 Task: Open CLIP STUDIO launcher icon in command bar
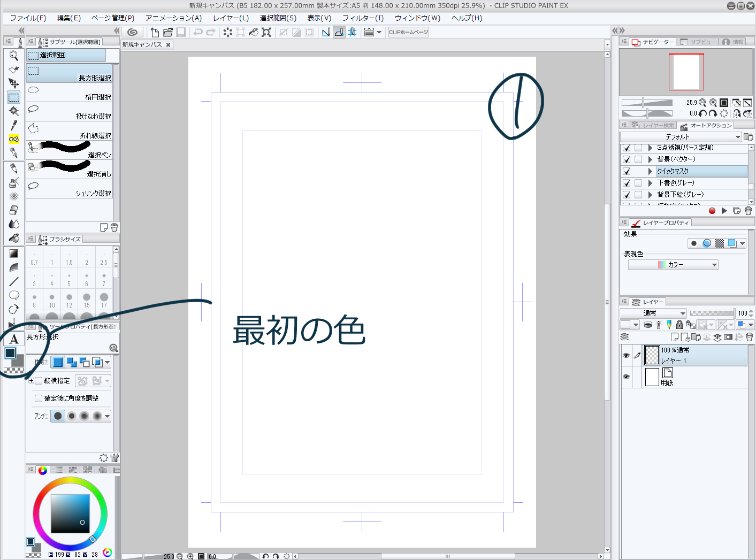pos(132,32)
